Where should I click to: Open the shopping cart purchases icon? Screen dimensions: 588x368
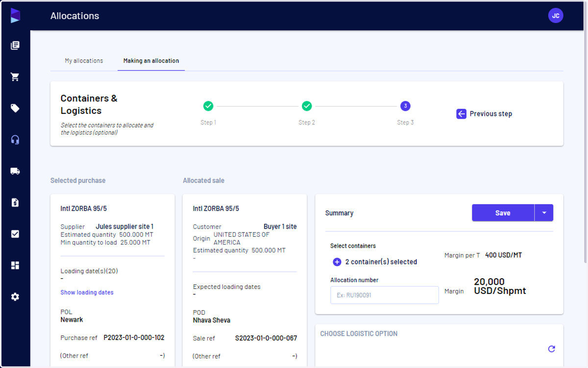point(15,77)
